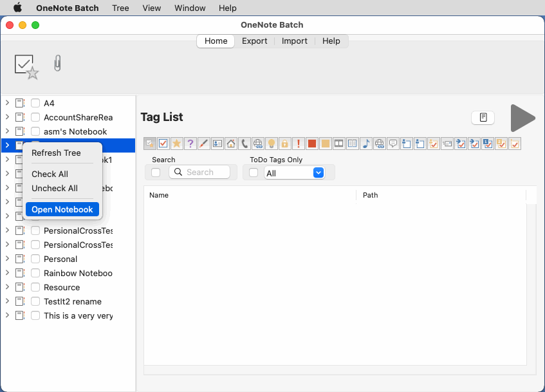545x392 pixels.
Task: Choose the open Book tag icon
Action: point(353,144)
